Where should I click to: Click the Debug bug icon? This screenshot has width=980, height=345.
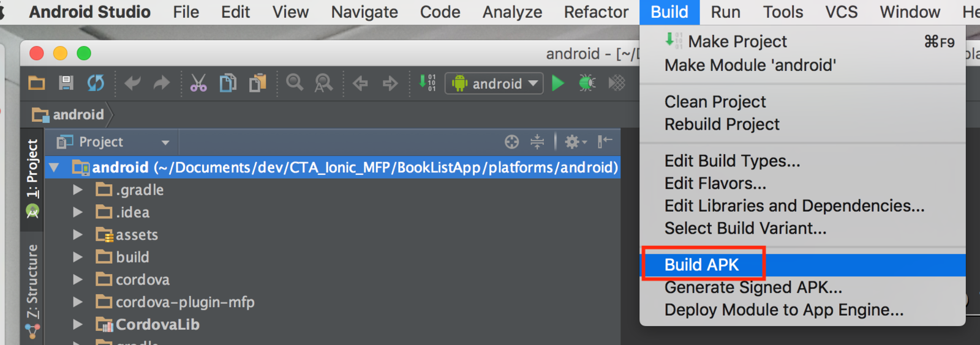click(587, 83)
